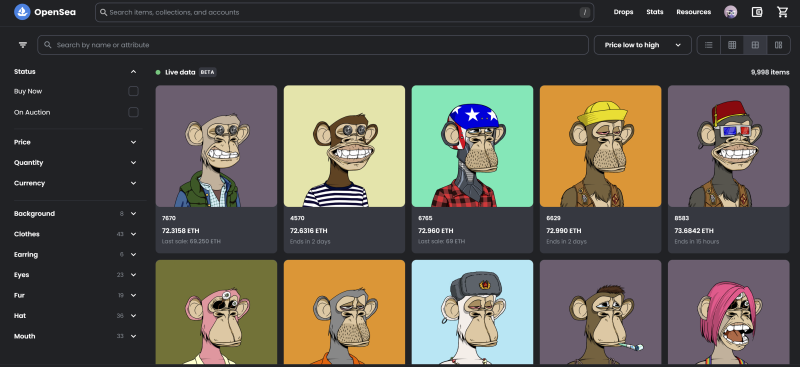Click Ends in 15 hours text

[696, 241]
